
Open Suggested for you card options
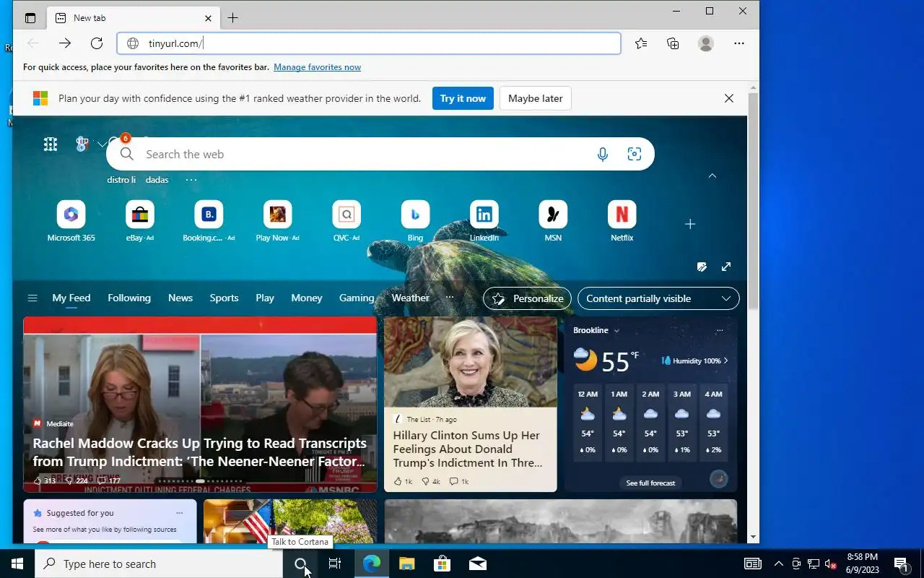click(x=179, y=513)
